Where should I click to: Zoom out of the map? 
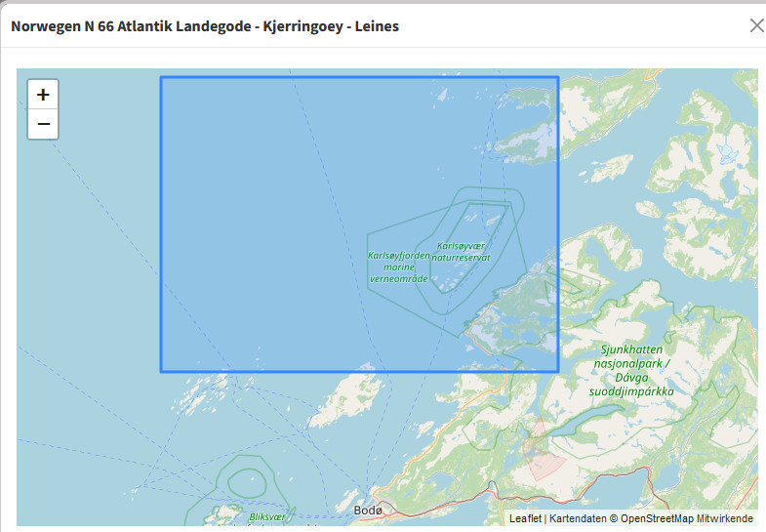(x=43, y=125)
